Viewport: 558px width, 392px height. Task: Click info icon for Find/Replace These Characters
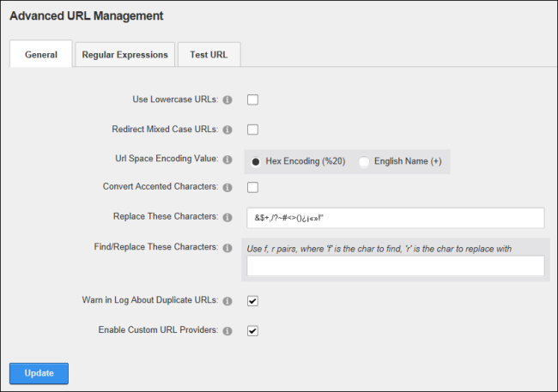click(x=227, y=248)
